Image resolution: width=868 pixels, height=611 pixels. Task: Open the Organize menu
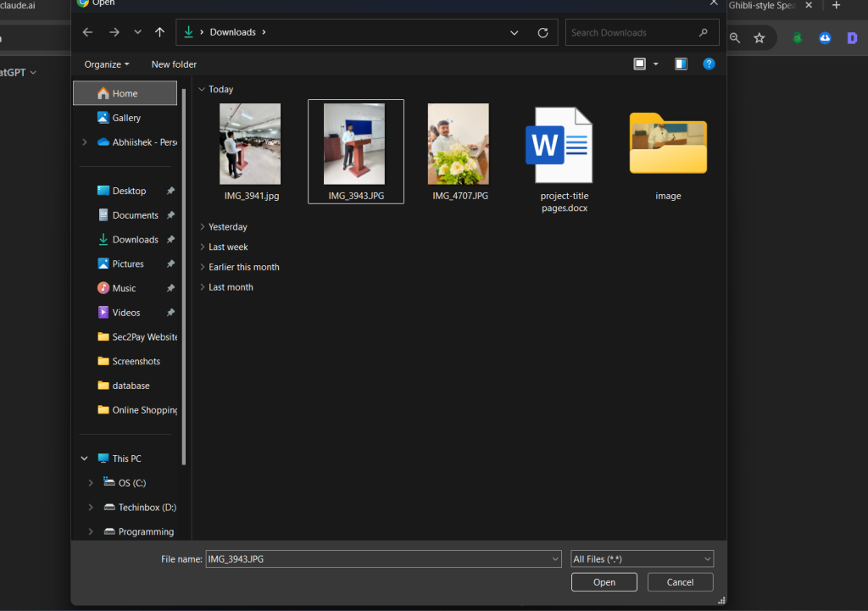106,64
